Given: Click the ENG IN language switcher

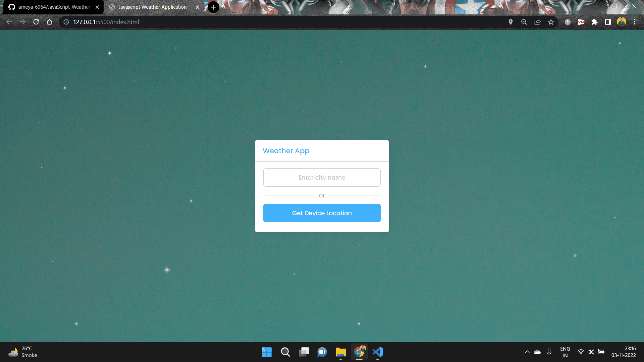Looking at the screenshot, I should (x=565, y=352).
